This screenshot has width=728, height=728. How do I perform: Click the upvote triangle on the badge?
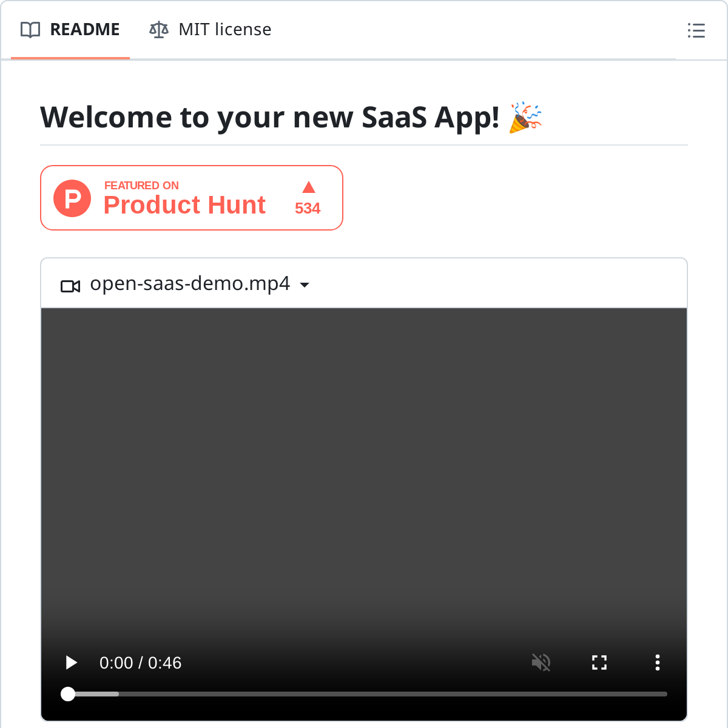coord(308,187)
